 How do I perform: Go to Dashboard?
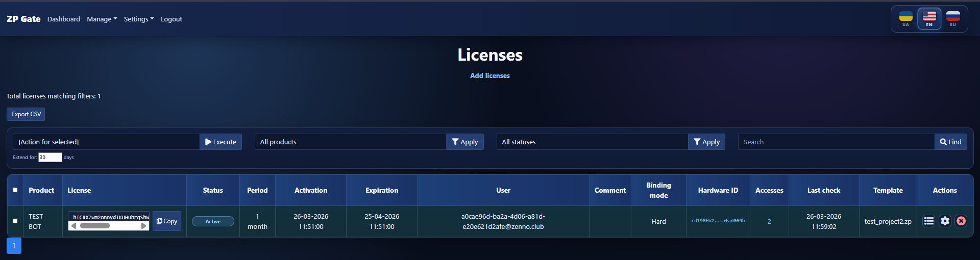[x=64, y=19]
